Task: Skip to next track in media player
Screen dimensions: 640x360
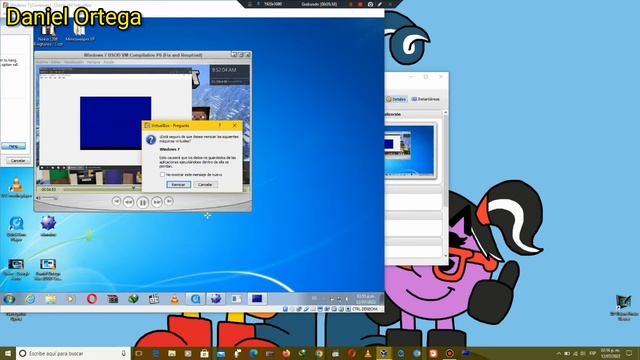Action: click(x=169, y=201)
